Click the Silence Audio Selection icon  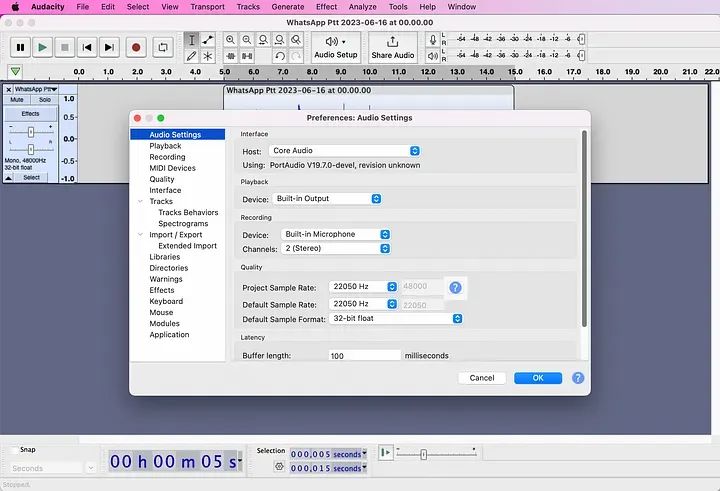click(x=247, y=56)
